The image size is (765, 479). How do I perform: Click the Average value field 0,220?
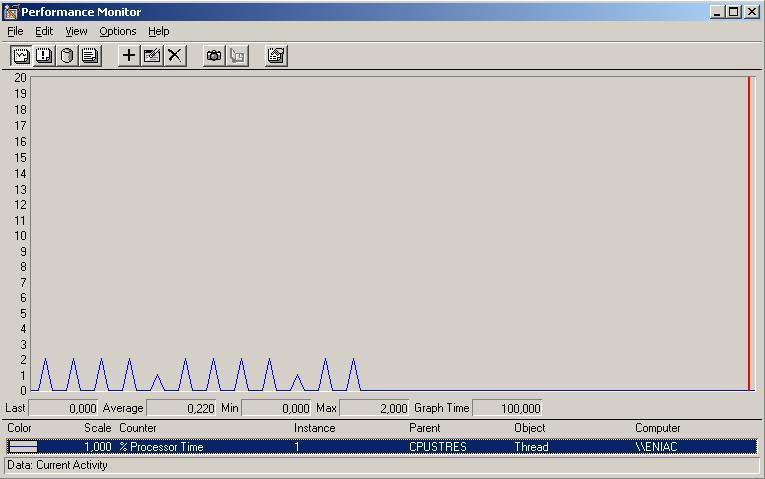181,408
